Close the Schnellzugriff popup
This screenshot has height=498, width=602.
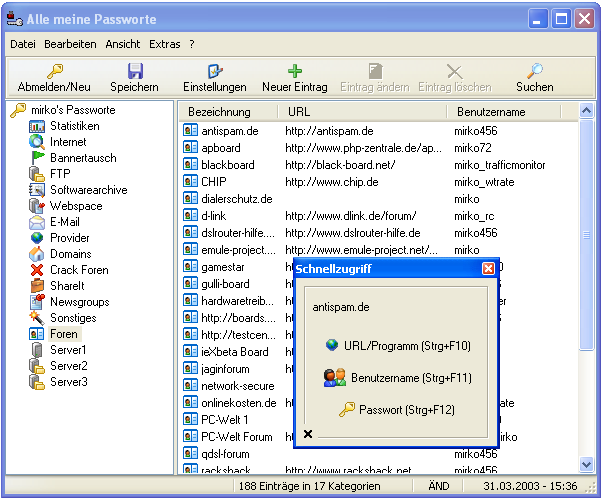[488, 269]
